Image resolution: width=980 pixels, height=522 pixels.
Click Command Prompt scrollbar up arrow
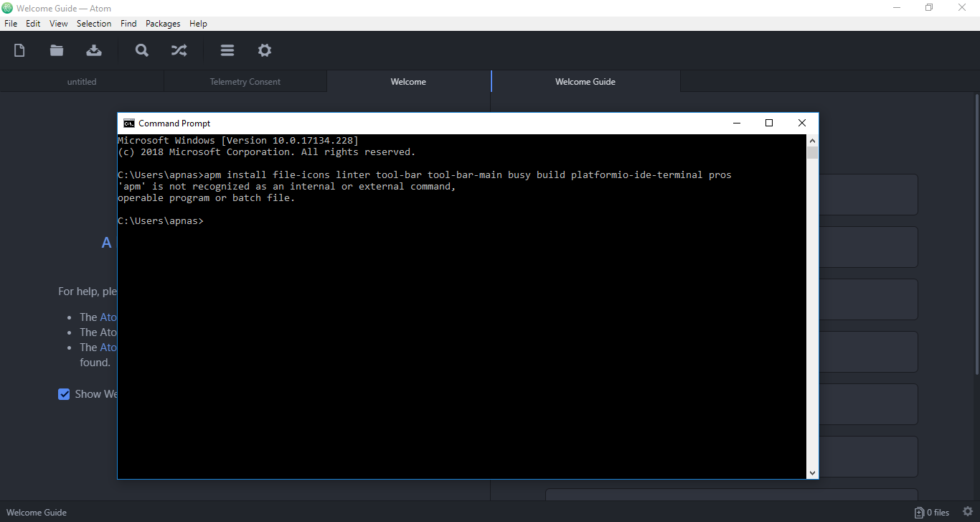click(812, 140)
